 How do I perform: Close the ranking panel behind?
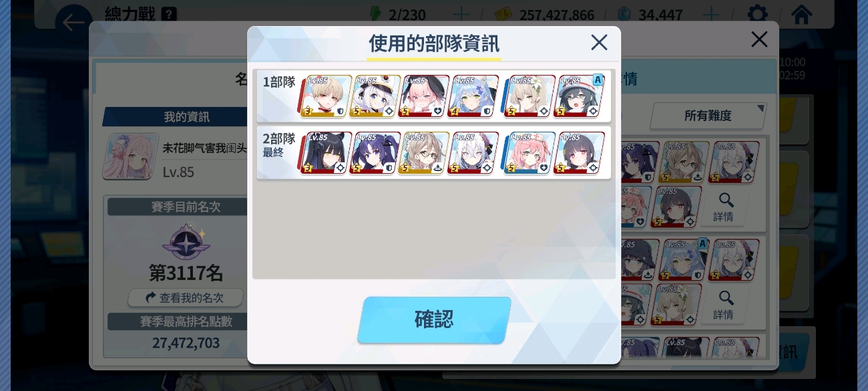(x=759, y=39)
